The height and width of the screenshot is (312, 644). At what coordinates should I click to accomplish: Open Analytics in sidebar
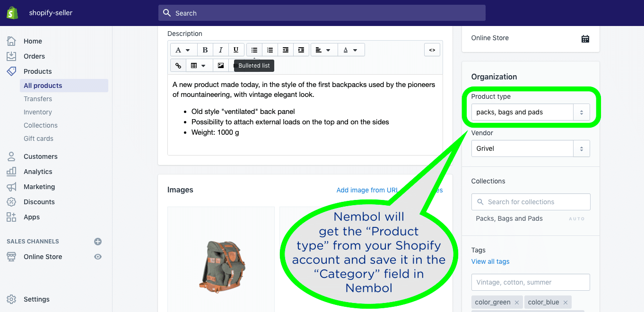(38, 172)
